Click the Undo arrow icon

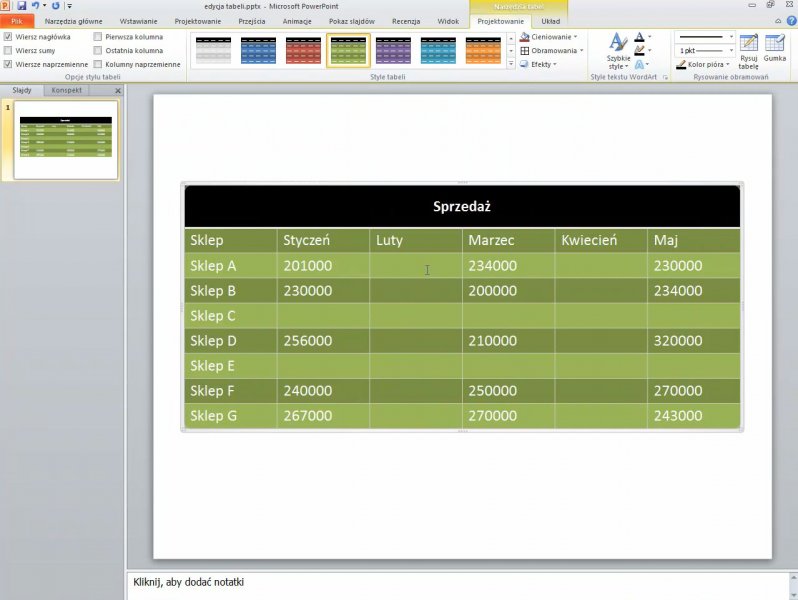pyautogui.click(x=35, y=6)
